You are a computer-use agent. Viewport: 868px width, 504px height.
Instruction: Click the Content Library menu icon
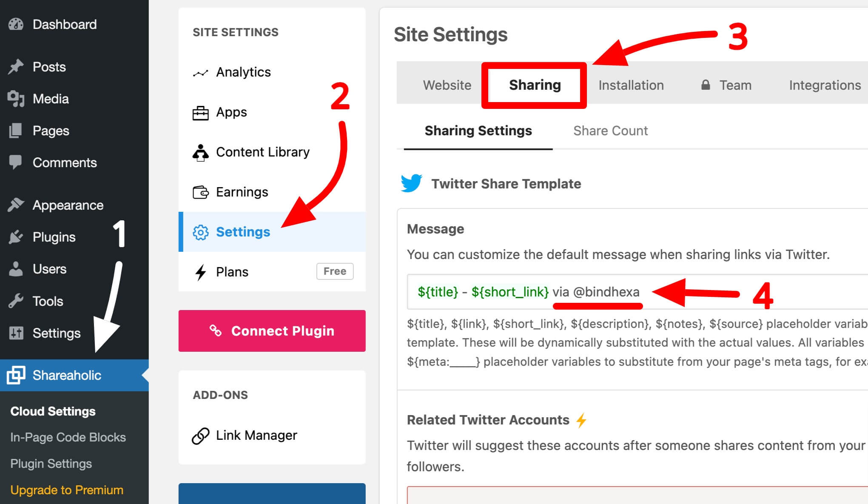(x=200, y=152)
